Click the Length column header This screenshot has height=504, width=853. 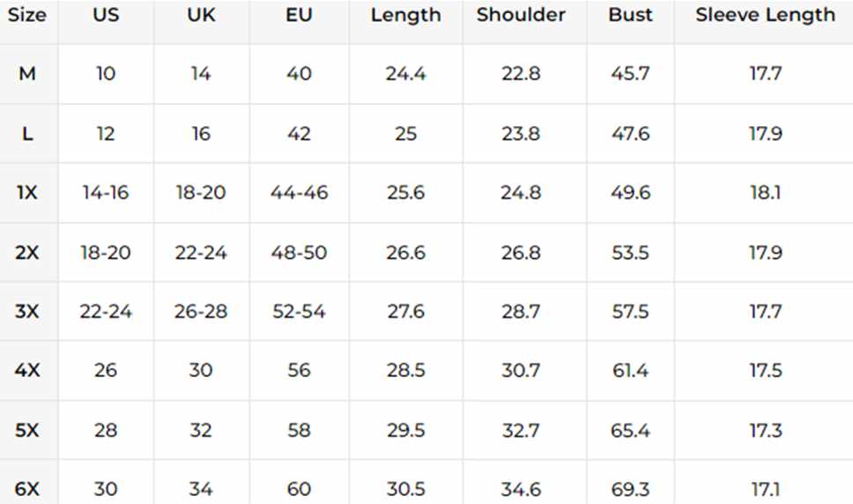406,15
